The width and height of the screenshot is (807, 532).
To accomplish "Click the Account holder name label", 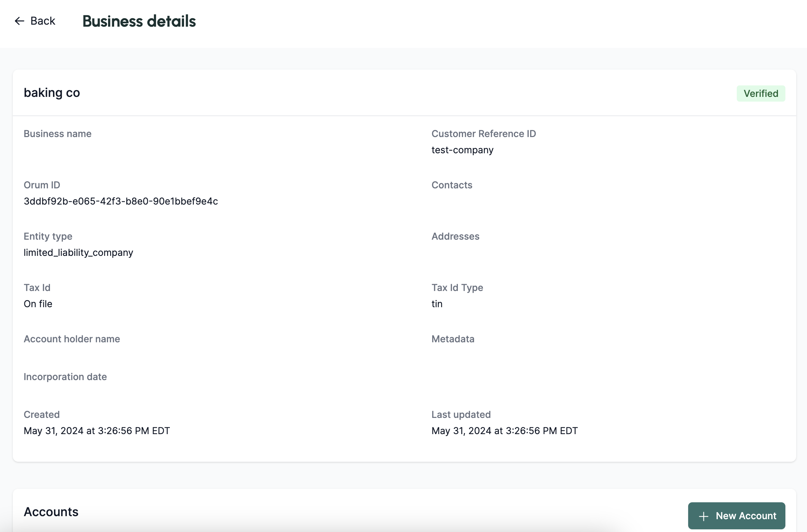I will pyautogui.click(x=72, y=339).
